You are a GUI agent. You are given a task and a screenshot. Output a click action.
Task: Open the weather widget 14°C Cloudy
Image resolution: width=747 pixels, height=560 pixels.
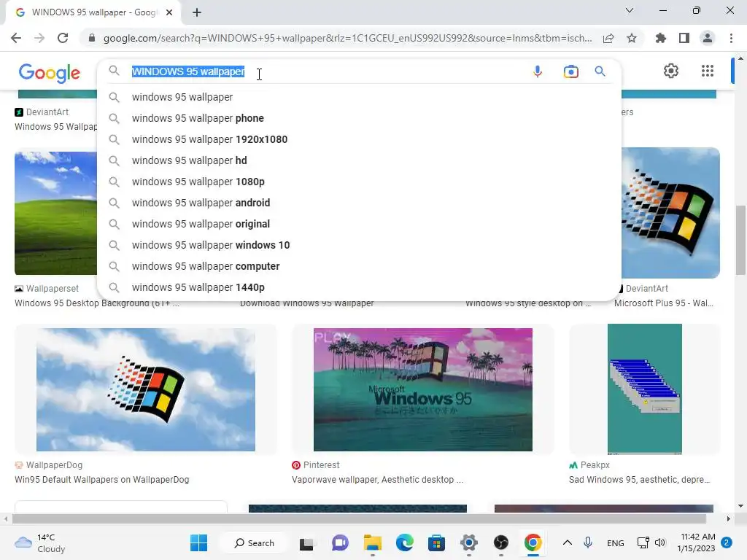pos(41,542)
